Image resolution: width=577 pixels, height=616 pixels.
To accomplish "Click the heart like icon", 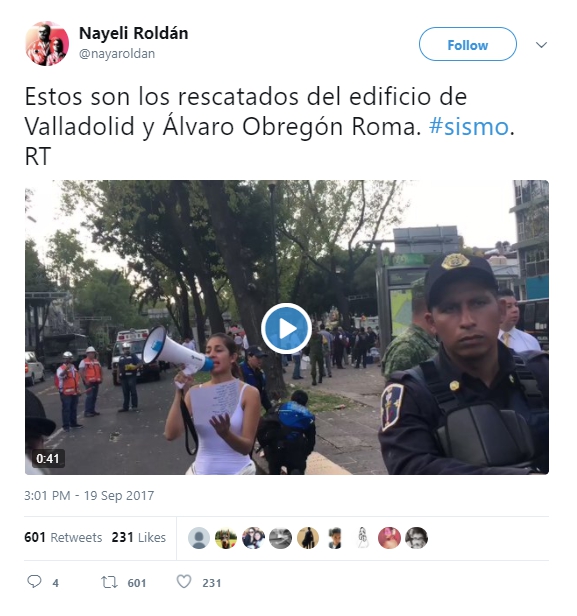I will pos(183,581).
